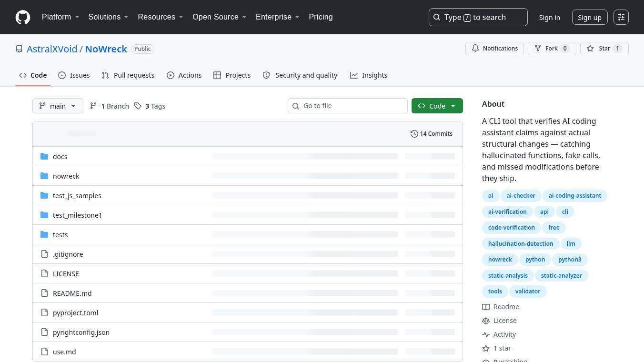644x362 pixels.
Task: Click the README.md file icon
Action: click(45, 293)
